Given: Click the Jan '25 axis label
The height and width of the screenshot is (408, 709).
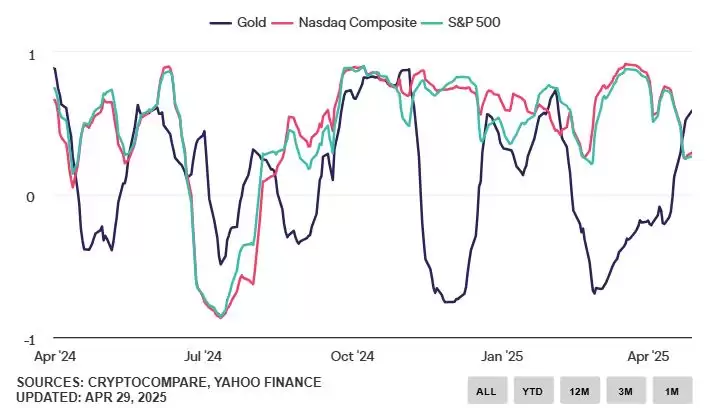Looking at the screenshot, I should coord(501,355).
